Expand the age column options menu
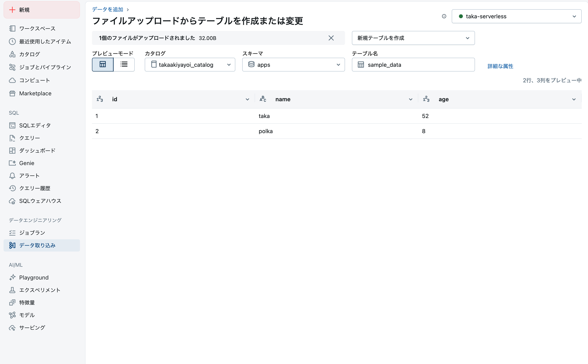The width and height of the screenshot is (588, 364). 574,99
